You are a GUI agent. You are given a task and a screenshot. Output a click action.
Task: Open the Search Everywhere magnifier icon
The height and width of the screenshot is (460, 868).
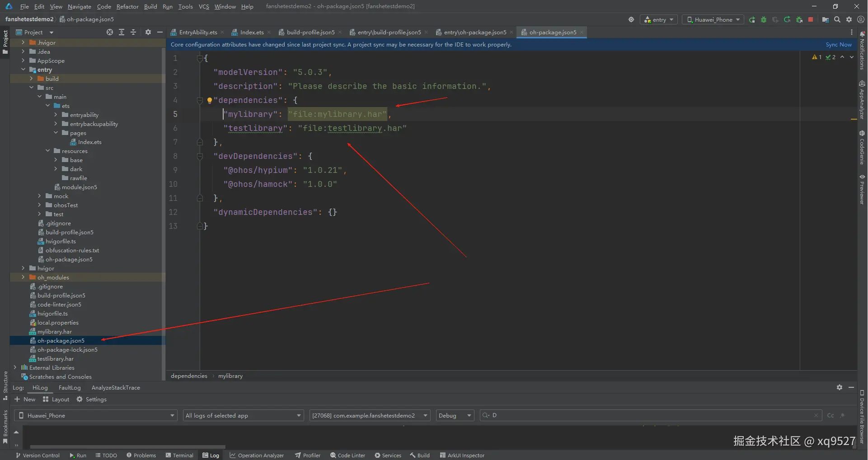point(837,19)
